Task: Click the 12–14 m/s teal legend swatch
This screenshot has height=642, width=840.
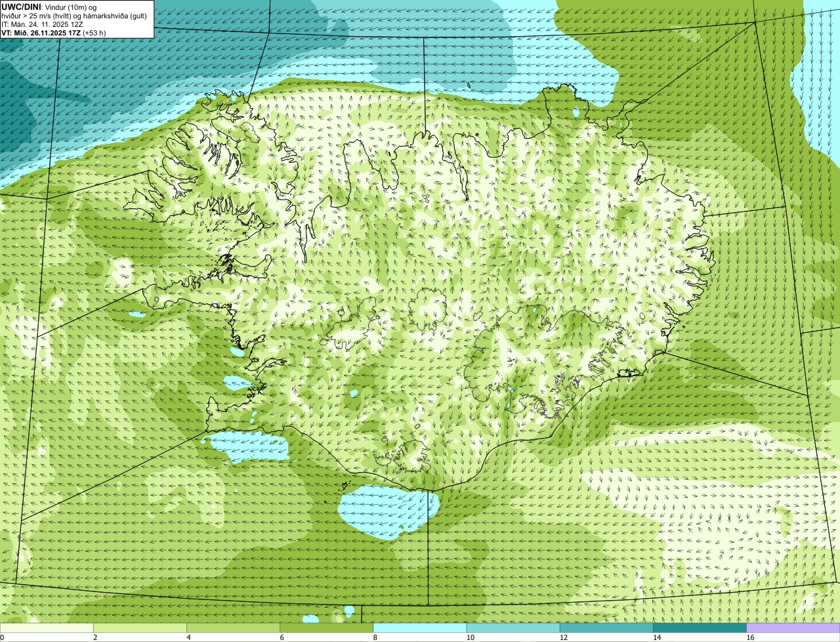Action: (x=606, y=628)
